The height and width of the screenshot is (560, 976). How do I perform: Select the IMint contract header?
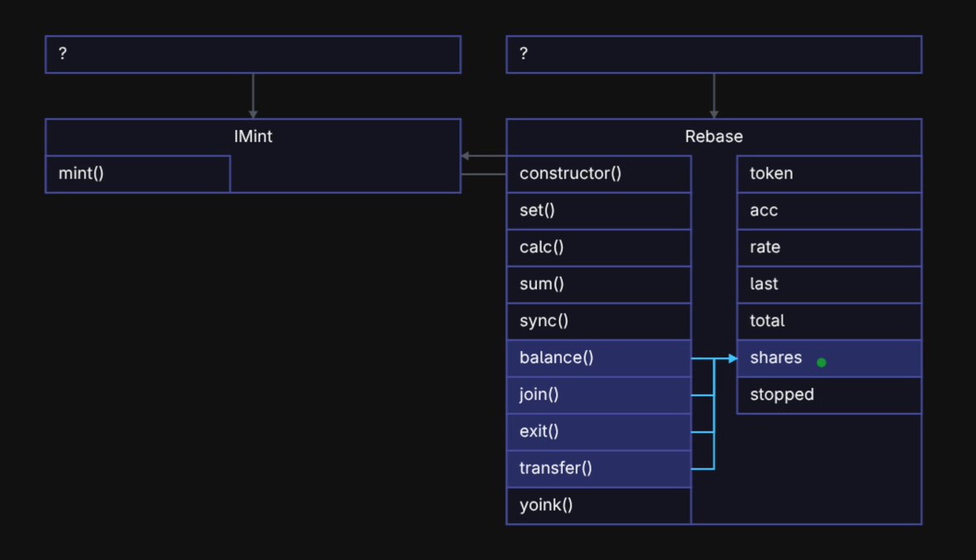click(x=253, y=137)
